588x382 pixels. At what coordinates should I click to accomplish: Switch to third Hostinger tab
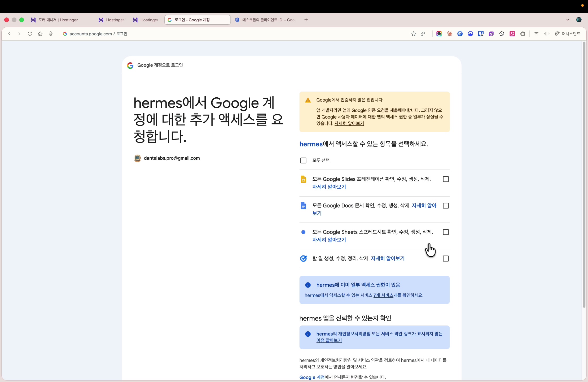146,20
